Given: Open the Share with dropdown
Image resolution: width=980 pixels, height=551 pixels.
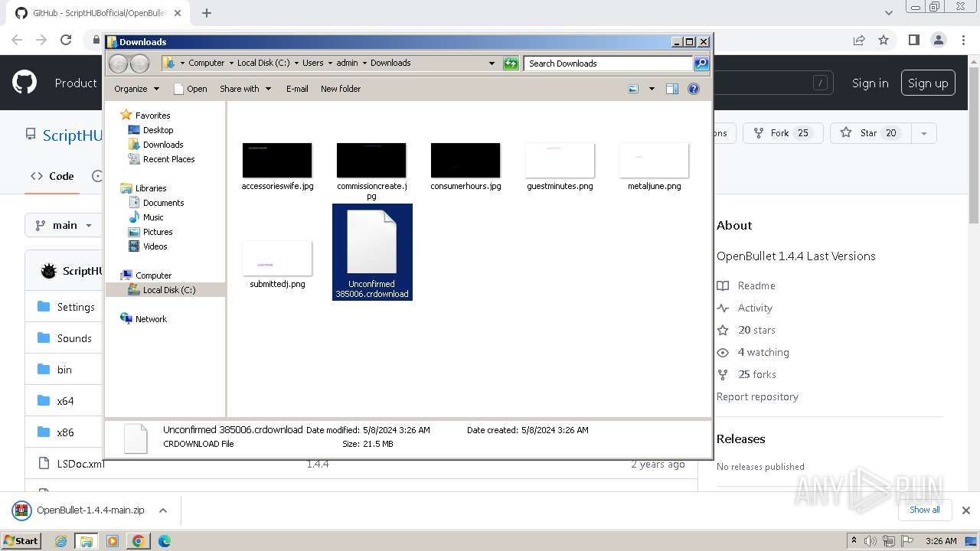Looking at the screenshot, I should [x=245, y=89].
